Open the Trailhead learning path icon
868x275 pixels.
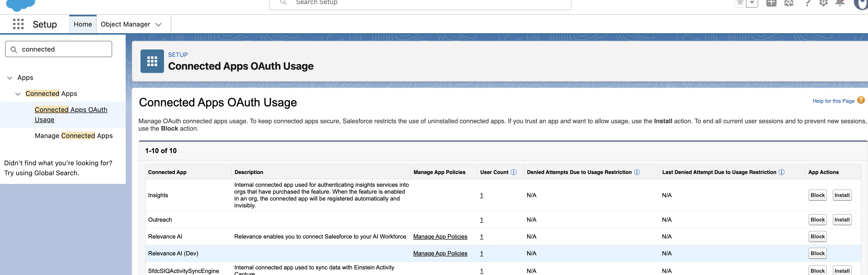[x=789, y=3]
